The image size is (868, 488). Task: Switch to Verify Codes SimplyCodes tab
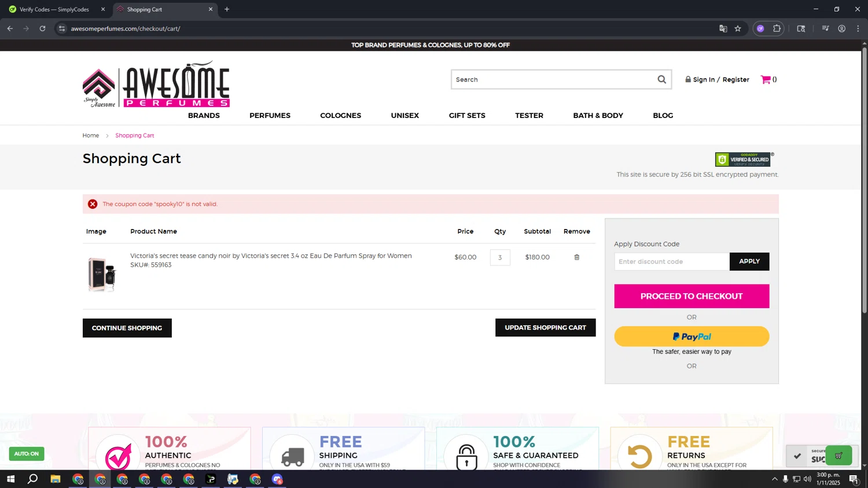(x=54, y=9)
